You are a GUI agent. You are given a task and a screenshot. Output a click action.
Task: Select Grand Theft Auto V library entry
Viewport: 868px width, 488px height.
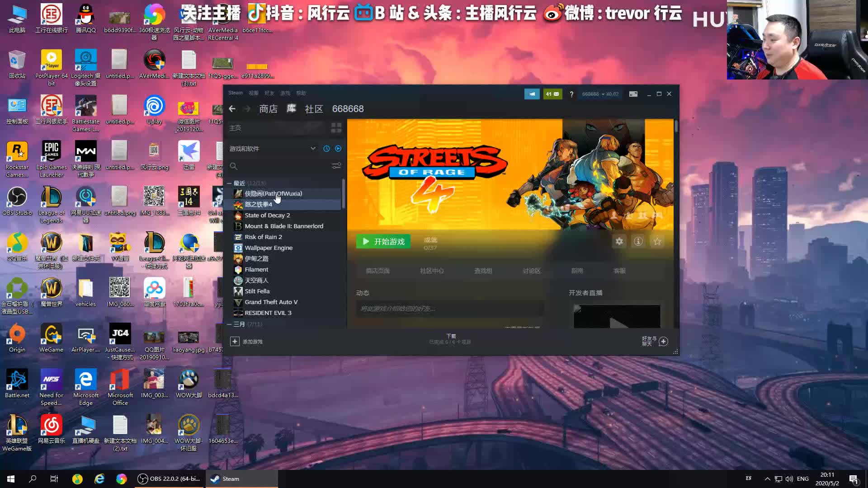point(272,301)
